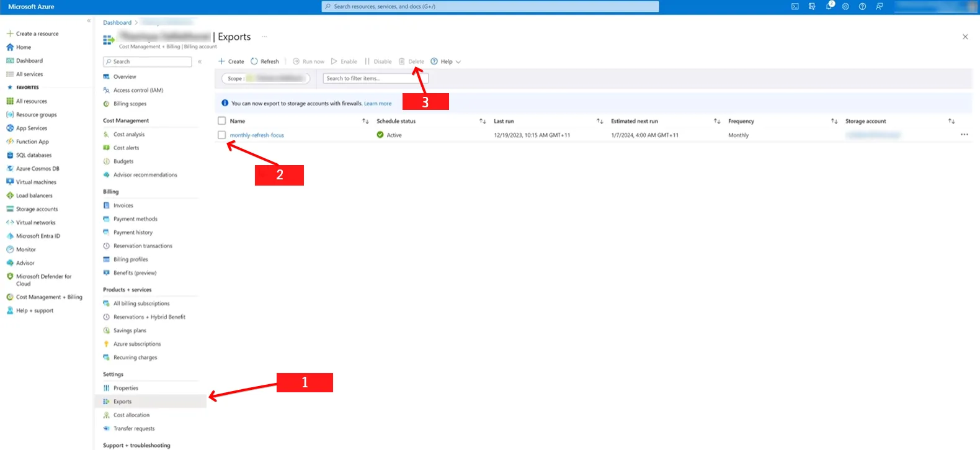The height and width of the screenshot is (450, 980).
Task: Go to Home in left navigation
Action: (24, 47)
